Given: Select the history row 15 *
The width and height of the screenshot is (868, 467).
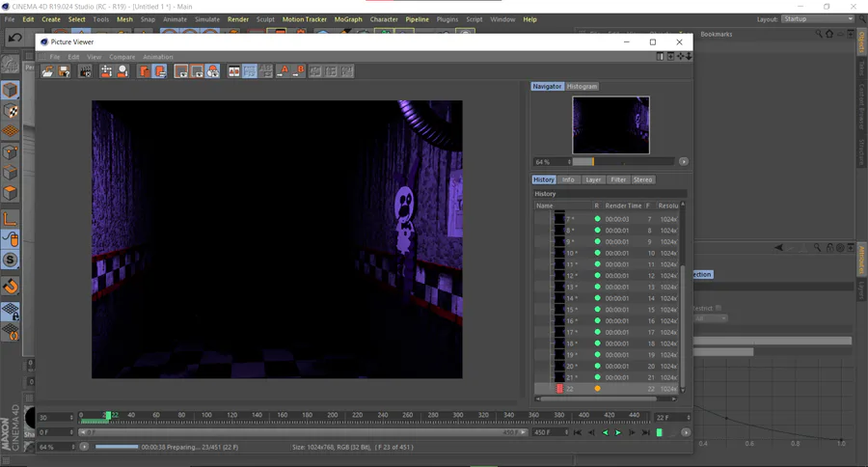Looking at the screenshot, I should 606,310.
